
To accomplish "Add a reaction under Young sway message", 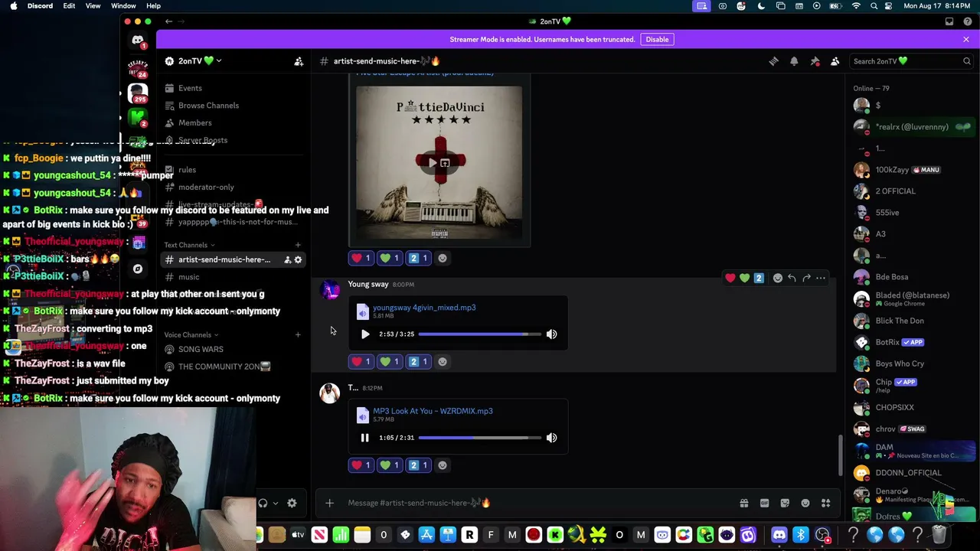I will tap(443, 361).
